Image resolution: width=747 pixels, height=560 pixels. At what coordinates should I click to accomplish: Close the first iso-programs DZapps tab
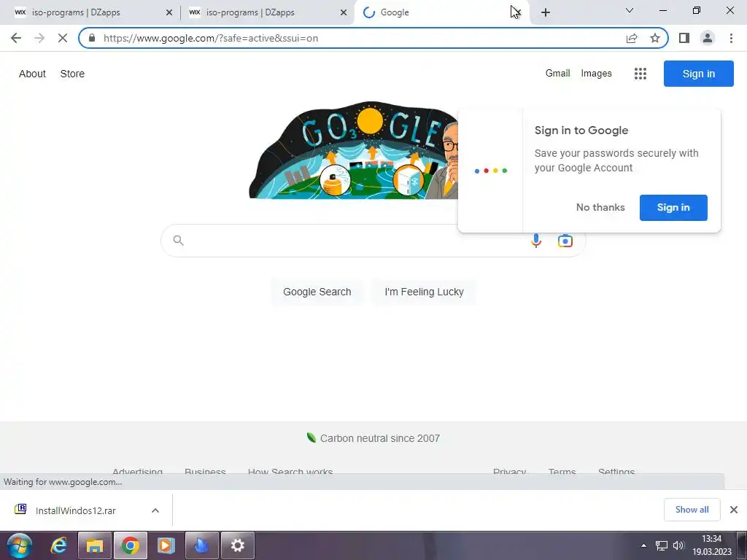click(x=169, y=12)
